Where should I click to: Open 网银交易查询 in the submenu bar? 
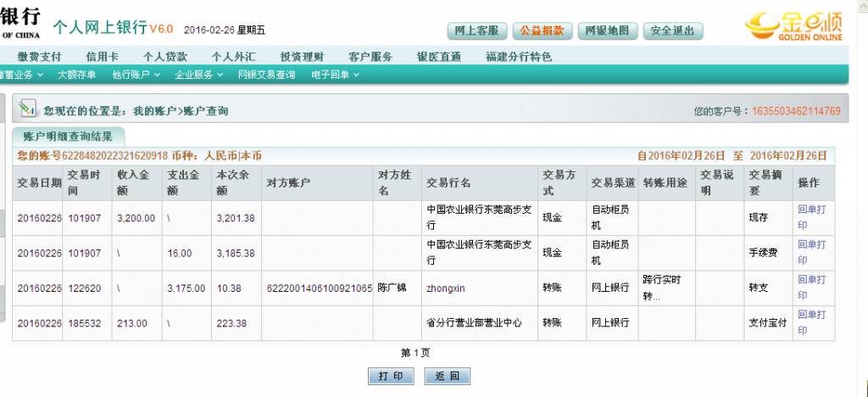[266, 75]
